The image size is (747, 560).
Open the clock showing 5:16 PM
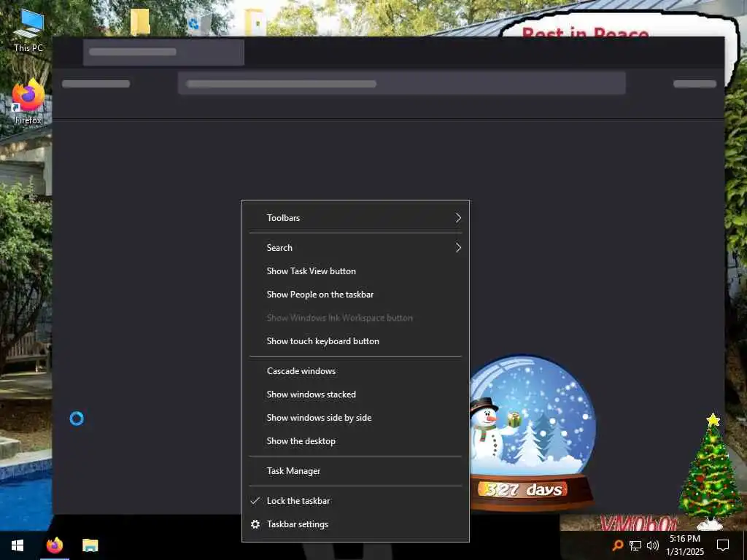684,545
